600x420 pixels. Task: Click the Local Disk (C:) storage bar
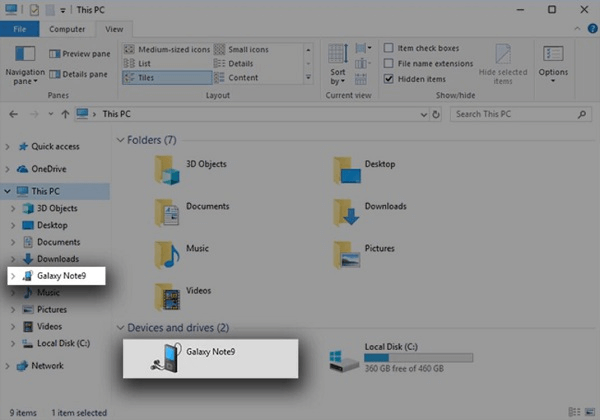point(418,357)
